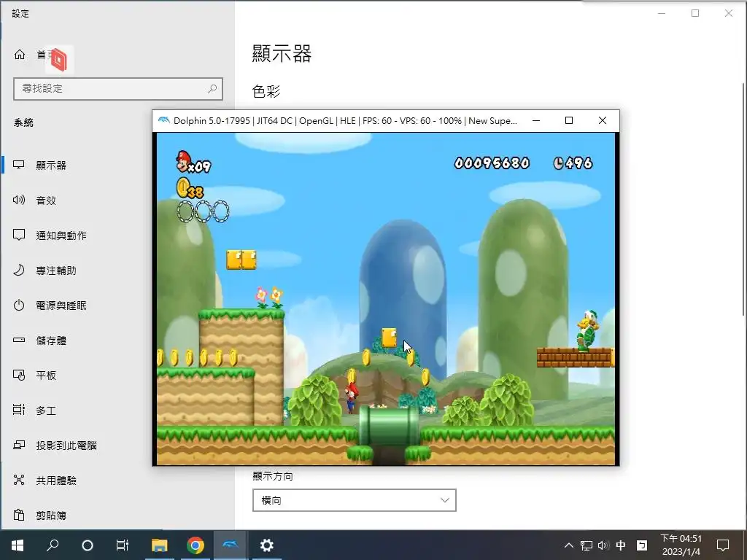Open network status tray icon
This screenshot has height=560, width=747.
[x=587, y=545]
